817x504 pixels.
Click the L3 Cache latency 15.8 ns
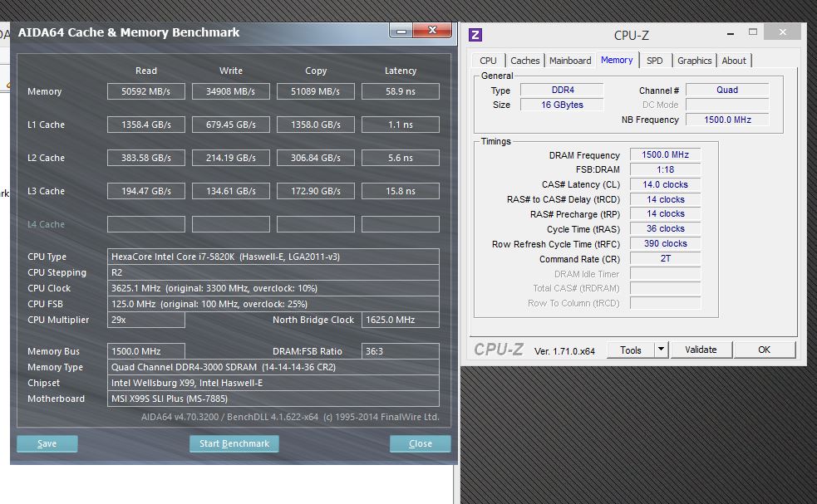click(x=400, y=191)
